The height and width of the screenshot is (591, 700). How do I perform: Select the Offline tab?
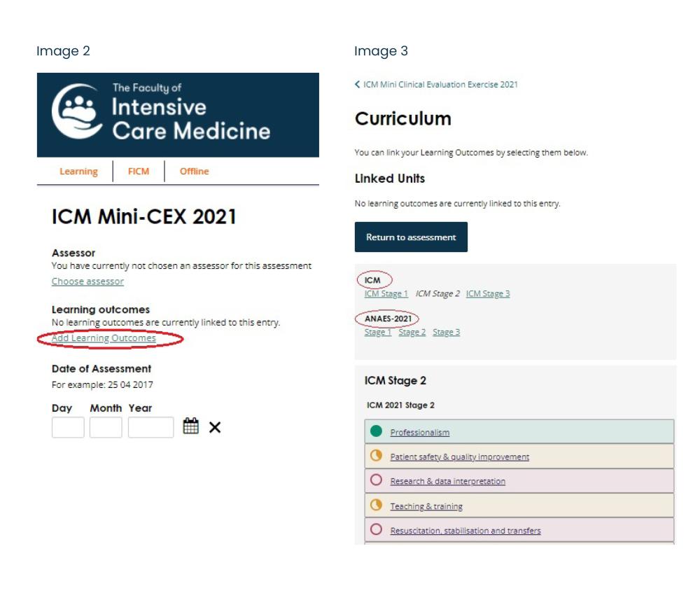194,172
